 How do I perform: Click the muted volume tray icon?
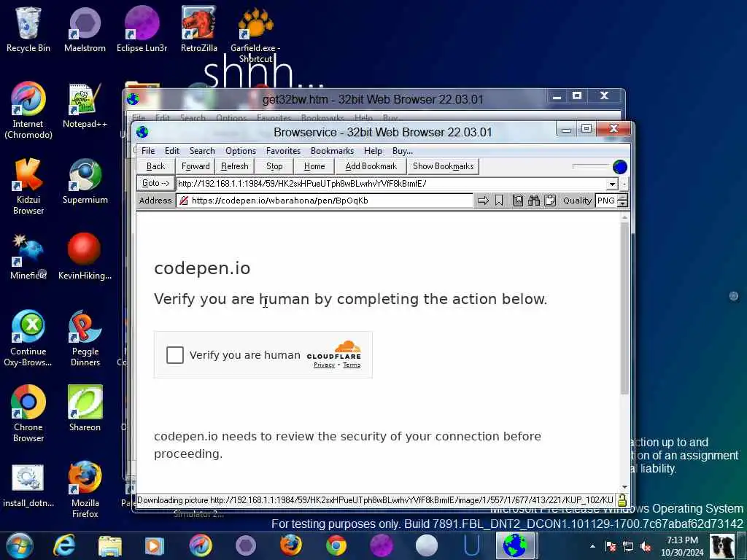[646, 546]
